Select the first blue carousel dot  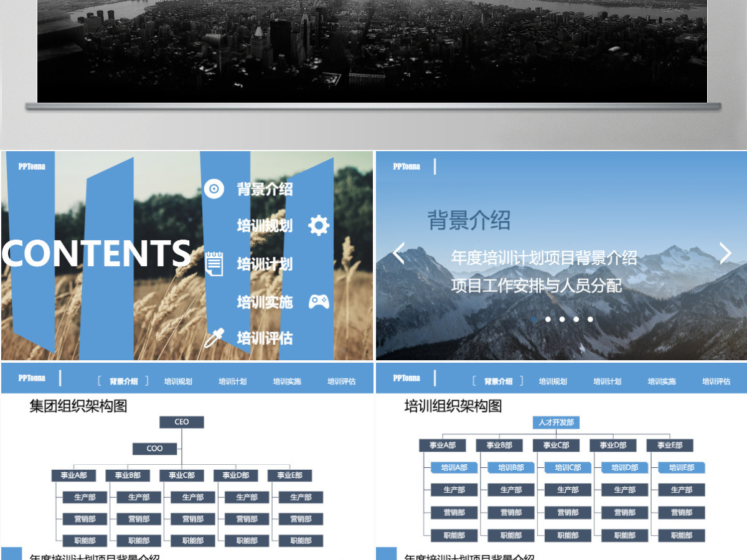point(534,319)
